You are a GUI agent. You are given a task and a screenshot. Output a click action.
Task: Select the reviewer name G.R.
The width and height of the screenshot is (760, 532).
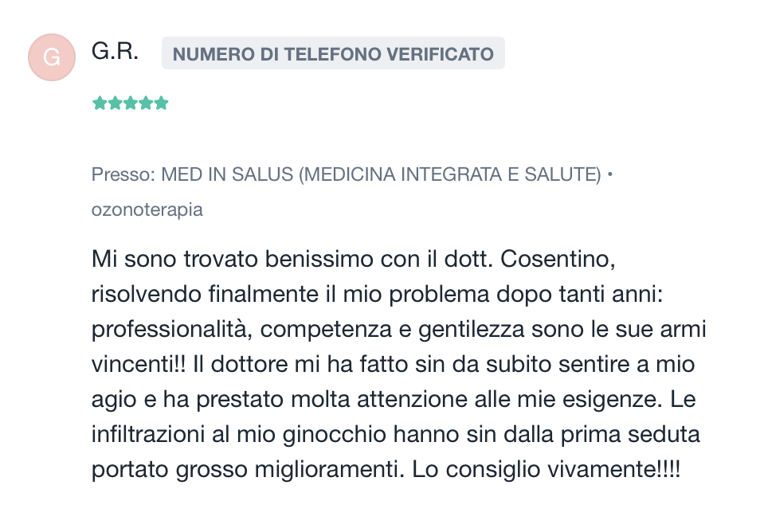(x=115, y=51)
